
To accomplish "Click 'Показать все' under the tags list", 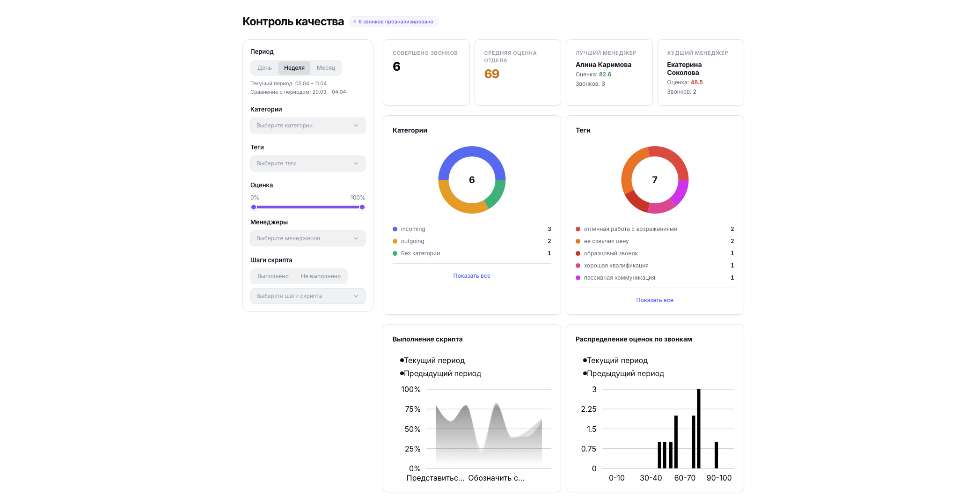I will (x=654, y=300).
